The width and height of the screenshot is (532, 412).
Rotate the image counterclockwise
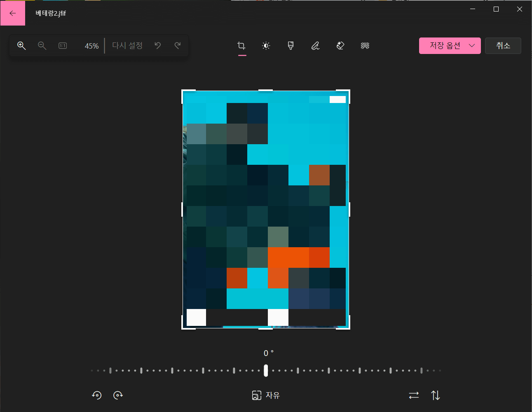coord(97,395)
